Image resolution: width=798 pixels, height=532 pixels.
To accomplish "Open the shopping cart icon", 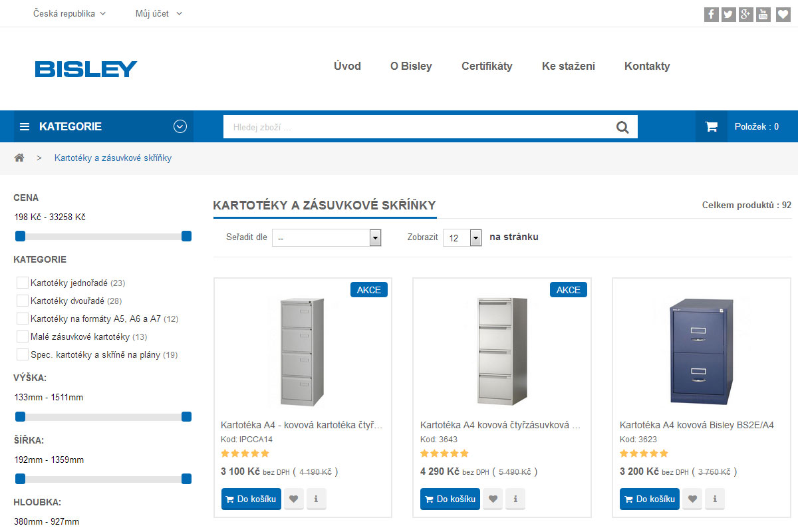I will pos(712,126).
